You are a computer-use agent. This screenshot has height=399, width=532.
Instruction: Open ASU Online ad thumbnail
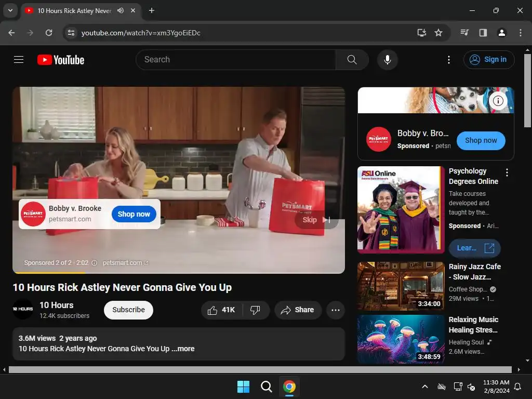tap(401, 210)
